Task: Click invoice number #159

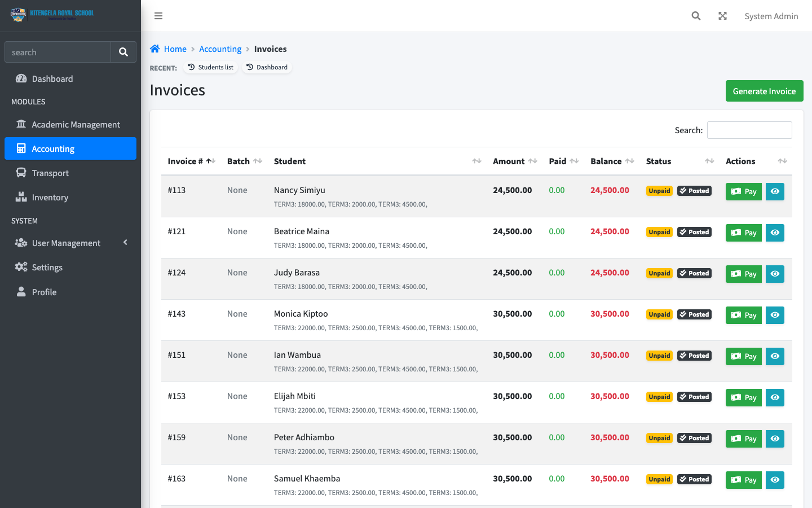Action: pyautogui.click(x=176, y=437)
